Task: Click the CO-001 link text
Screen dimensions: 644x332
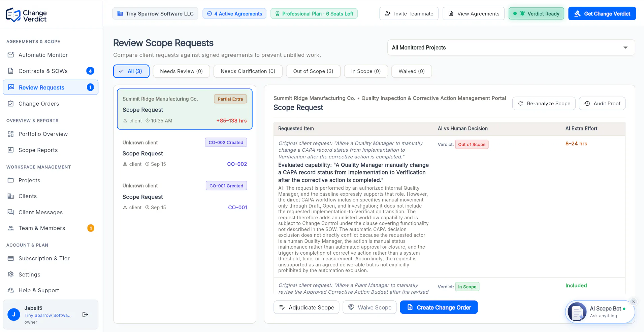Action: click(x=237, y=208)
